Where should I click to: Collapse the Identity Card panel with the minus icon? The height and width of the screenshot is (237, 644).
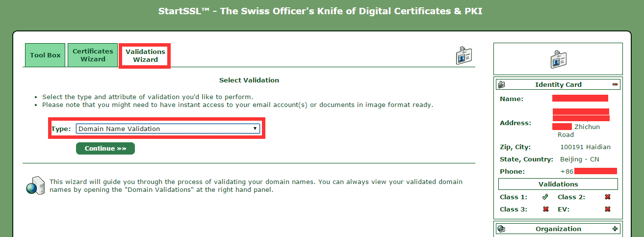click(x=615, y=85)
